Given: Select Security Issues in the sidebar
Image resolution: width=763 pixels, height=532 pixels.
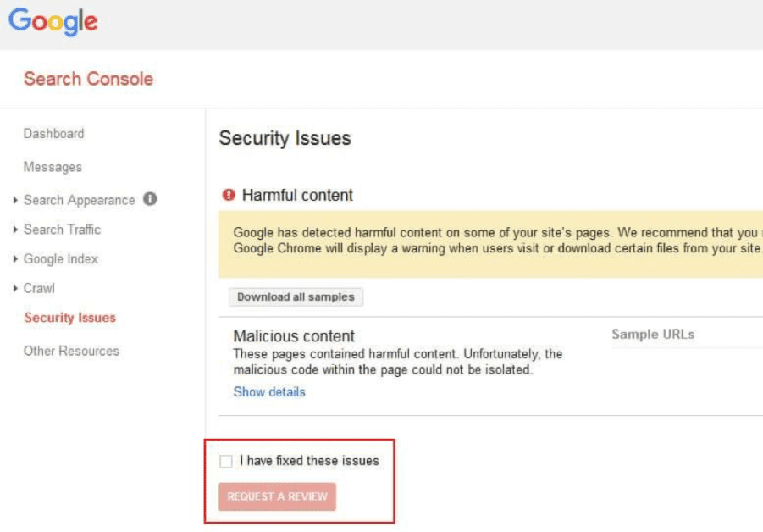Looking at the screenshot, I should pos(69,318).
